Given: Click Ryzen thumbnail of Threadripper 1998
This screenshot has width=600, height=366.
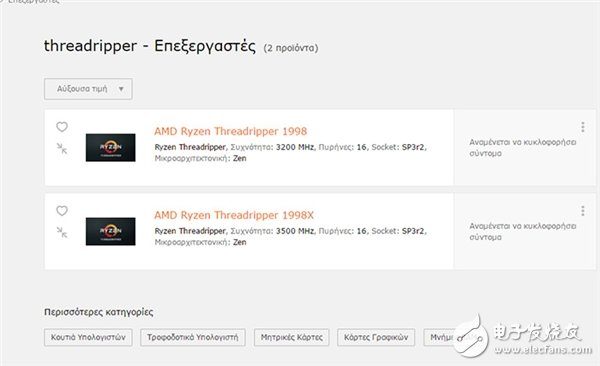Looking at the screenshot, I should [x=111, y=147].
